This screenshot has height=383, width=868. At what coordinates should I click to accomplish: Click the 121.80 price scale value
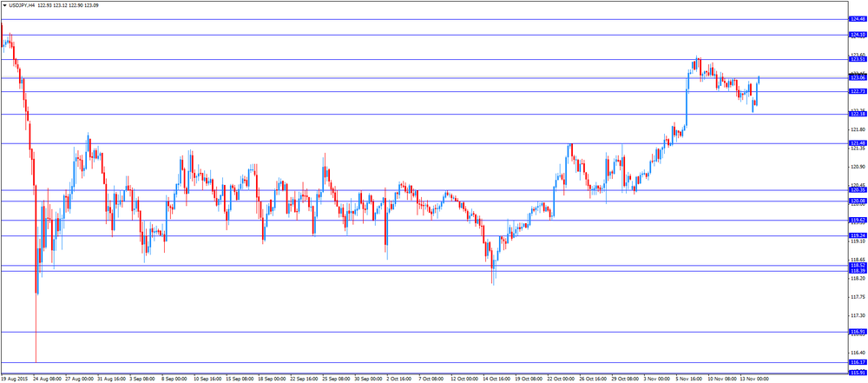pyautogui.click(x=858, y=129)
